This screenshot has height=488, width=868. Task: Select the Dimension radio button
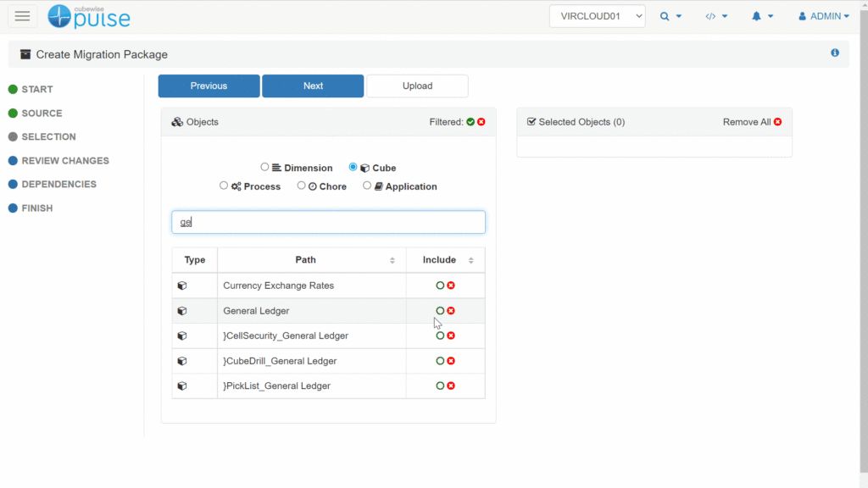pos(265,167)
